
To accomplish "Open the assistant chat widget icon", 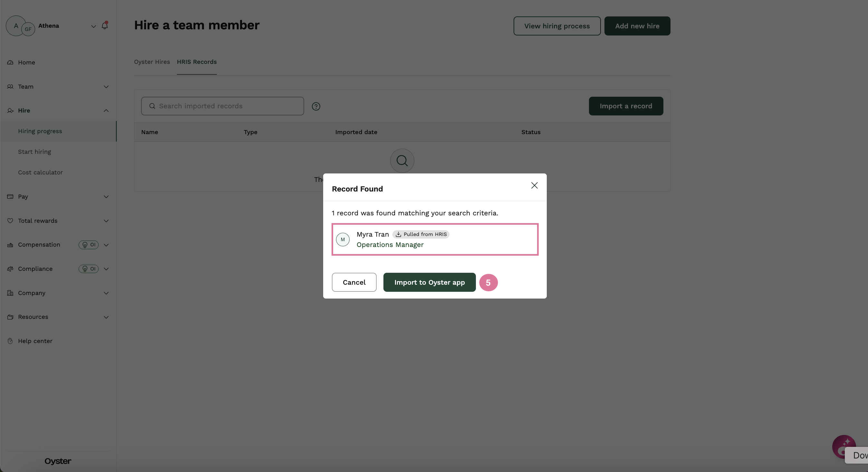I will pos(844,447).
